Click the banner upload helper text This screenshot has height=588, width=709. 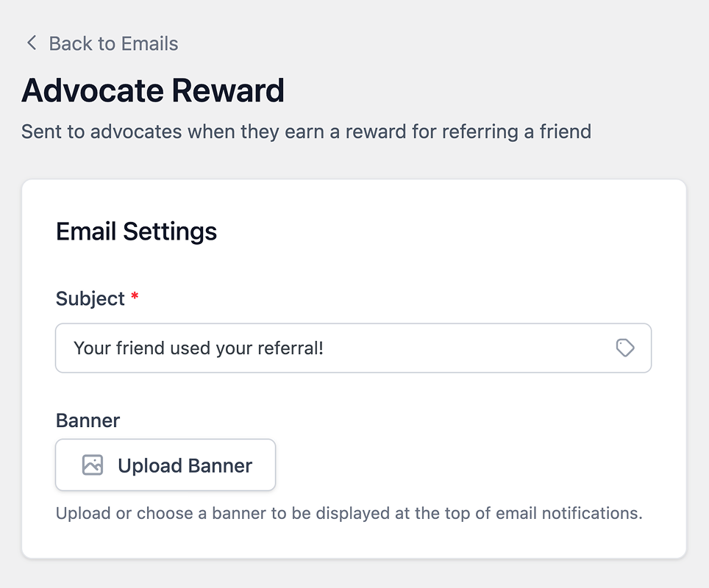pyautogui.click(x=349, y=513)
